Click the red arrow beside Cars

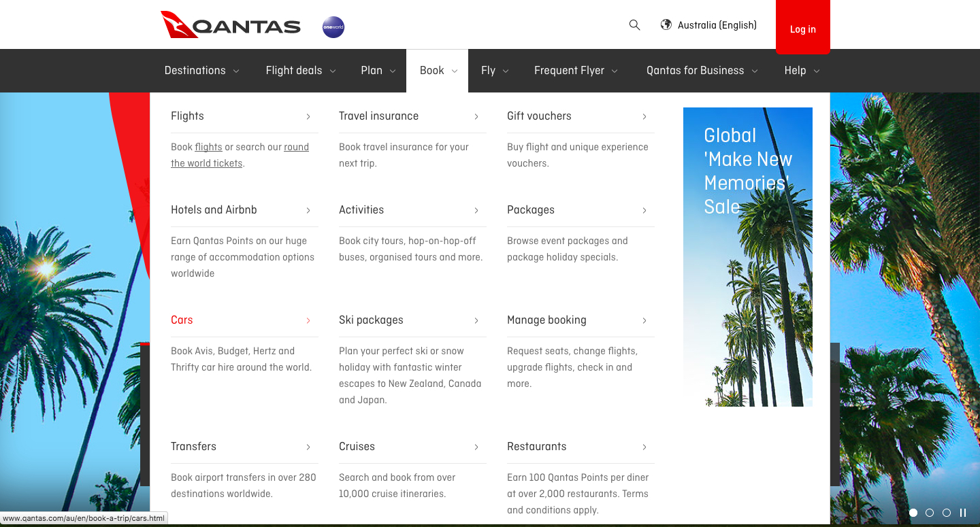click(308, 320)
